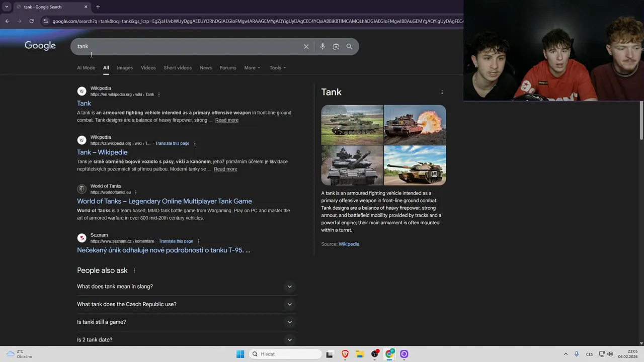Click site info icon in address bar
644x362 pixels.
[x=46, y=21]
